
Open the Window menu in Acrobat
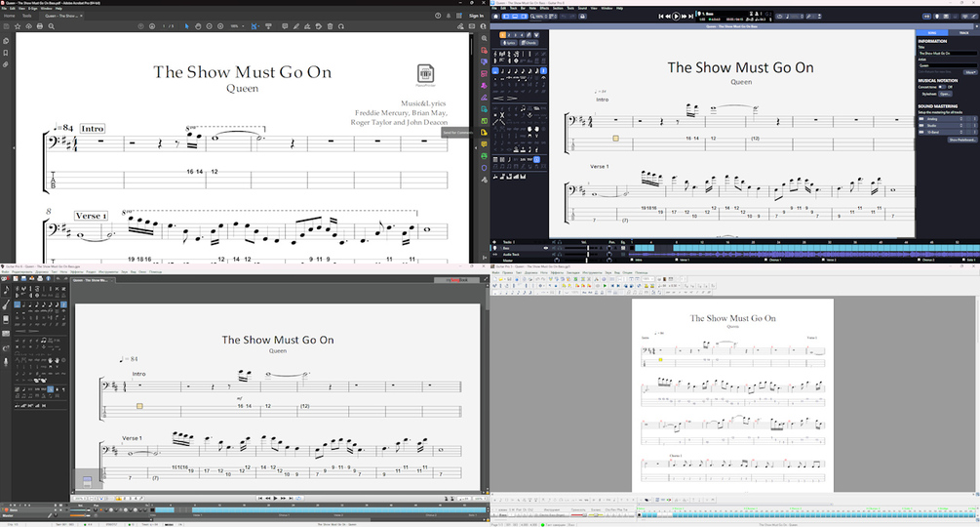[x=46, y=9]
